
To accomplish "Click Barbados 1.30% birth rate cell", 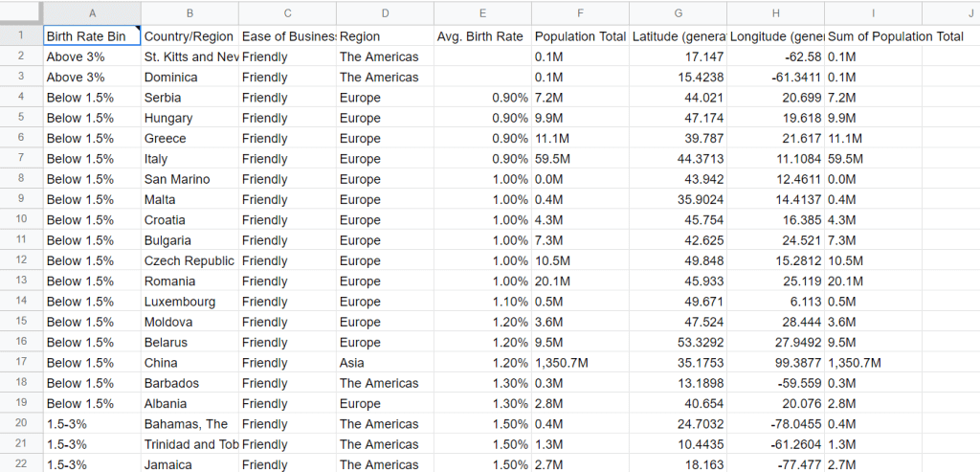I will click(483, 383).
